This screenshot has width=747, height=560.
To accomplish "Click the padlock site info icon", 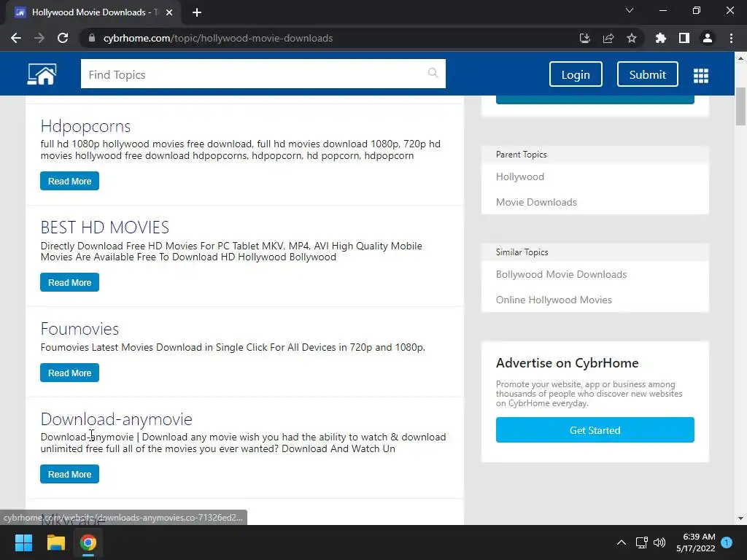I will pos(92,38).
